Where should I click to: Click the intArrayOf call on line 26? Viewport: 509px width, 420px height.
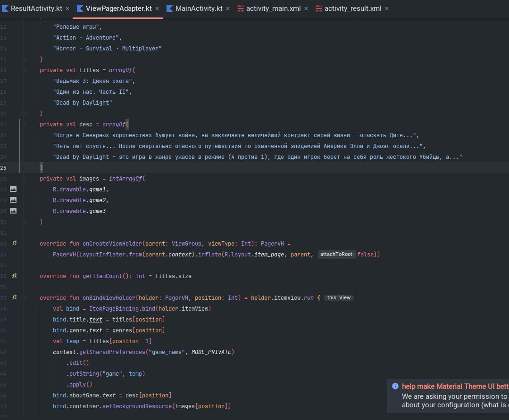tap(125, 179)
